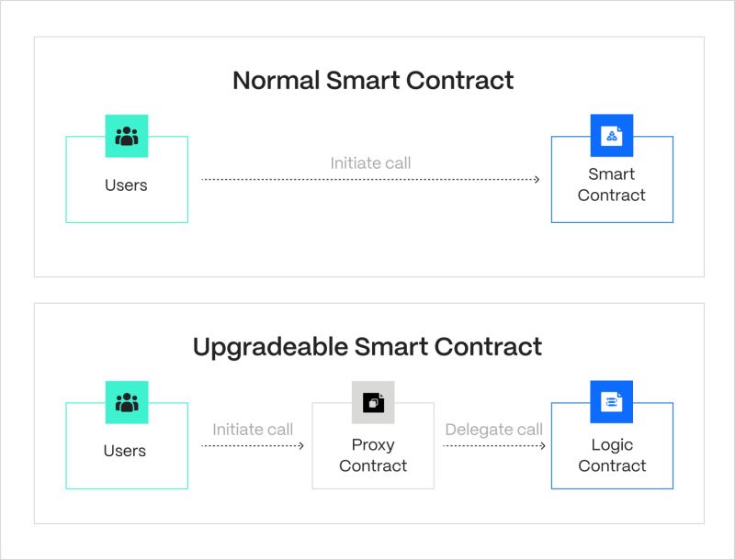Screen dimensions: 735x560
Task: Select the gray Proxy Contract icon
Action: [x=372, y=402]
